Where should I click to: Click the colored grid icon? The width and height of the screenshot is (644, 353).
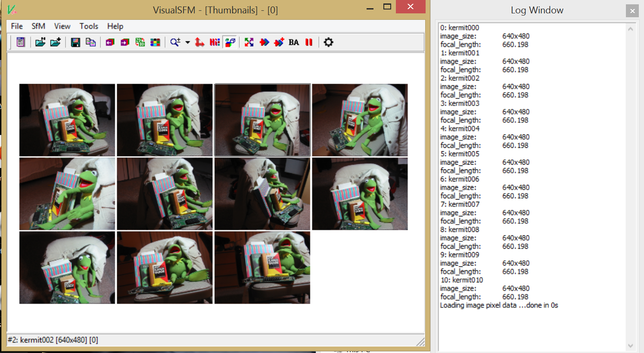155,42
